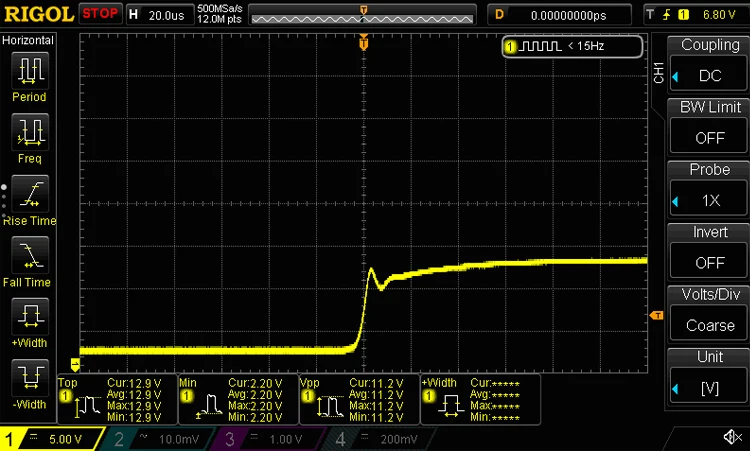The image size is (750, 451).
Task: Click the Top Cur:12.9 V value
Action: click(x=134, y=384)
